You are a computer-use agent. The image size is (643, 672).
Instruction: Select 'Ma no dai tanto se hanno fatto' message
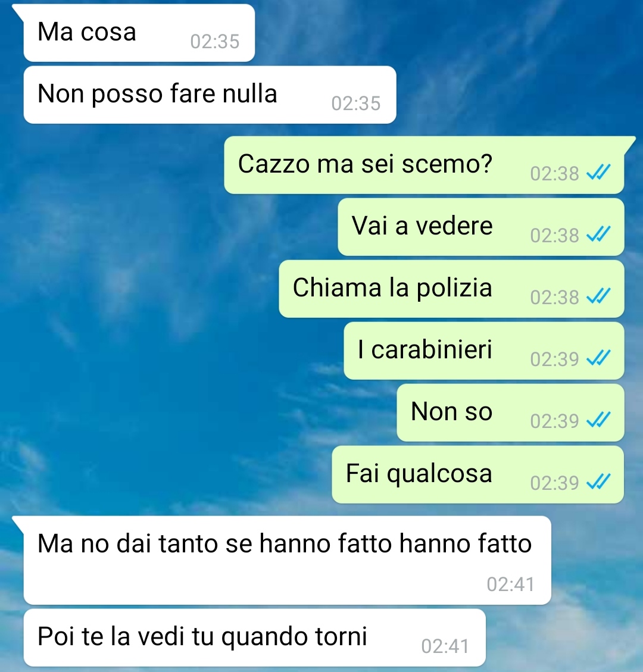287,560
